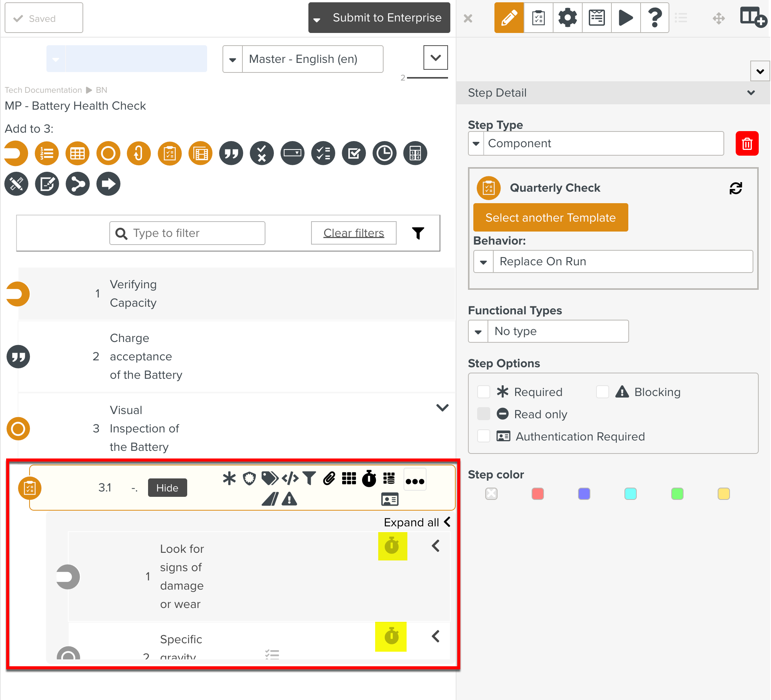The height and width of the screenshot is (700, 771).
Task: Open the Behavior Replace On Run dropdown
Action: (613, 262)
